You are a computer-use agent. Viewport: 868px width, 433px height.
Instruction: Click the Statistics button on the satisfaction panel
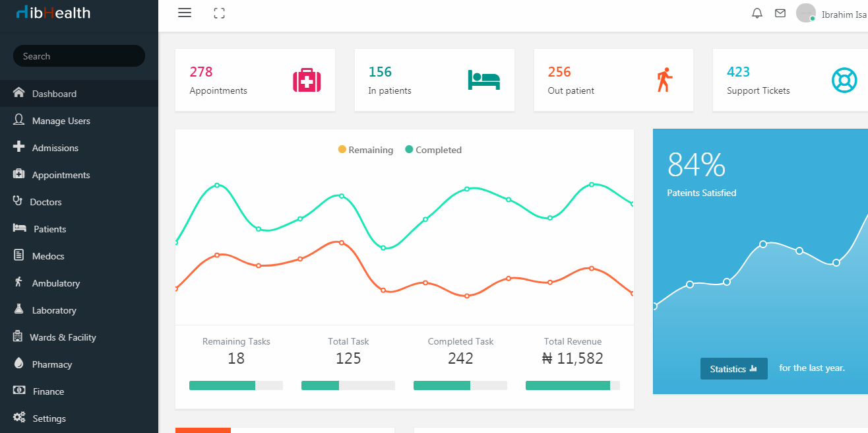click(x=733, y=368)
